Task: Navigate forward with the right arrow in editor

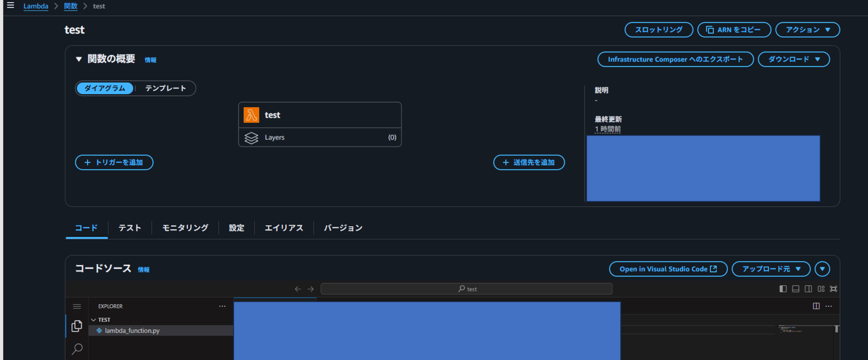Action: (311, 289)
